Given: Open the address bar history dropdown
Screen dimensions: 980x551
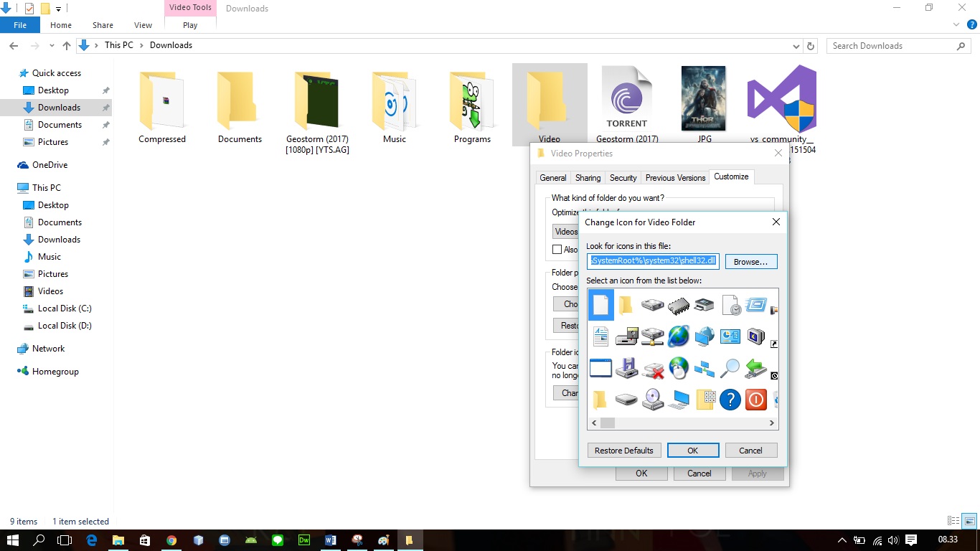Looking at the screenshot, I should [796, 46].
